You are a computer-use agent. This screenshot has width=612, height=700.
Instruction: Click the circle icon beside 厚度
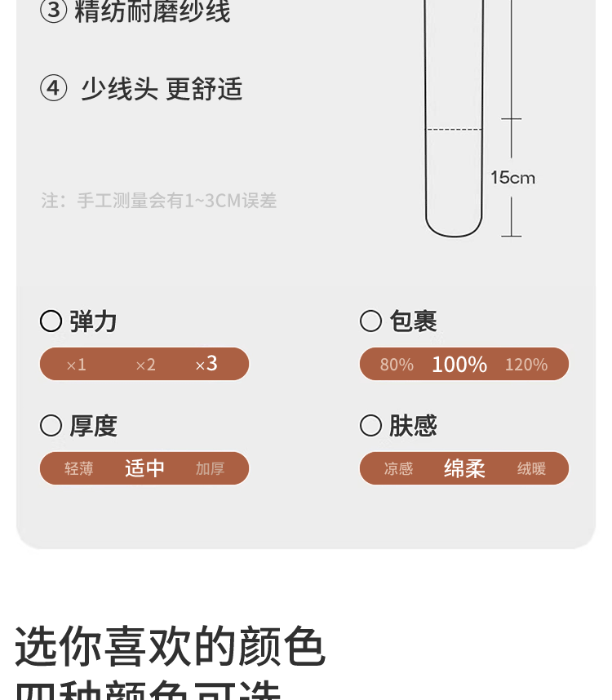pos(51,426)
